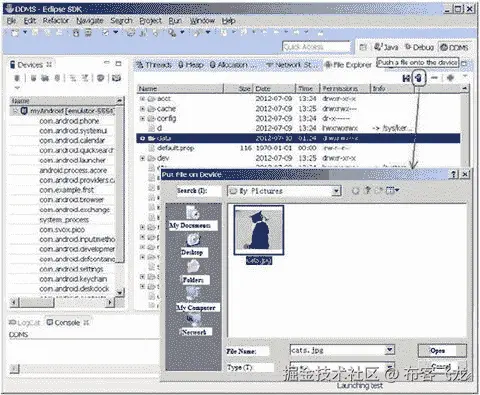The width and height of the screenshot is (480, 395).
Task: Expand the config folder
Action: pyautogui.click(x=142, y=118)
